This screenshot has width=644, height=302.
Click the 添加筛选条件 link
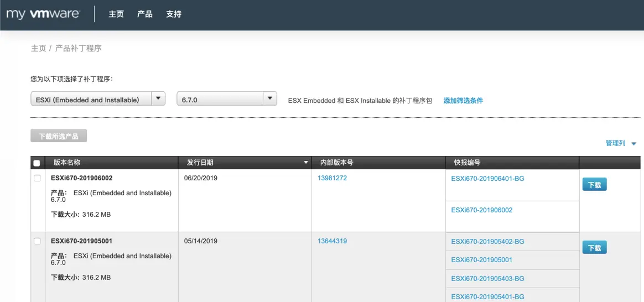(463, 100)
